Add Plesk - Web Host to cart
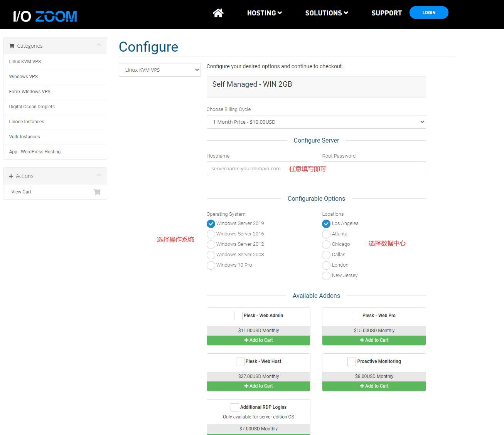This screenshot has width=504, height=435. pyautogui.click(x=258, y=386)
